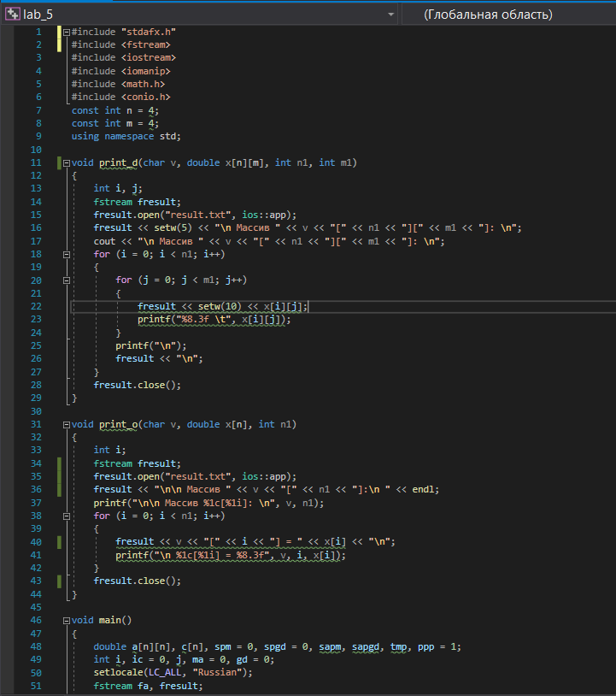The image size is (616, 696).
Task: Collapse the main function outline
Action: pyautogui.click(x=67, y=621)
